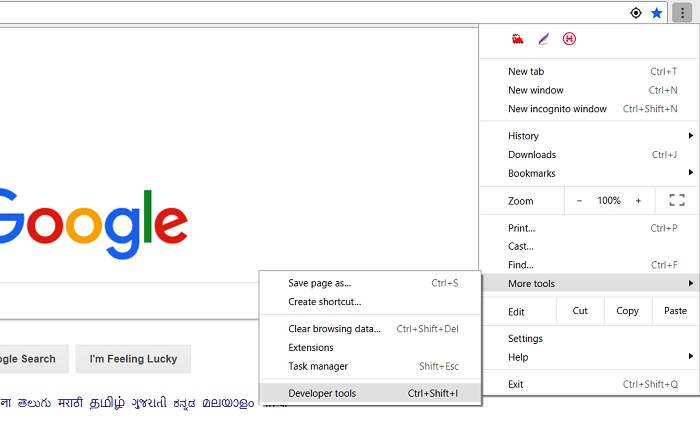The width and height of the screenshot is (700, 427).
Task: Open Settings from the Chrome menu
Action: click(x=590, y=339)
